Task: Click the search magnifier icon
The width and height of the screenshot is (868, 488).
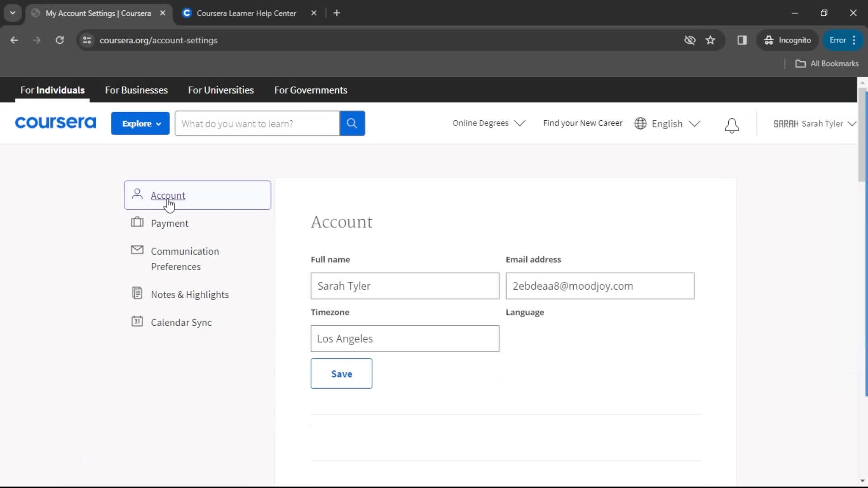Action: click(352, 123)
